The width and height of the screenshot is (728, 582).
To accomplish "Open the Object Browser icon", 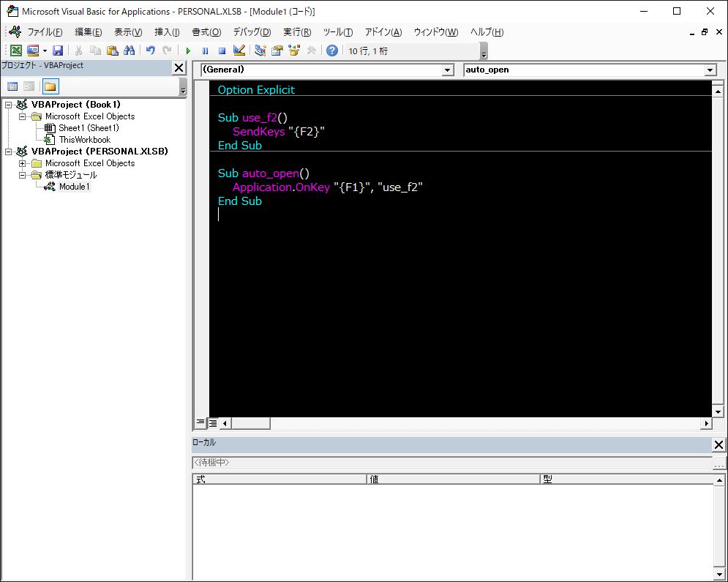I will coord(294,51).
